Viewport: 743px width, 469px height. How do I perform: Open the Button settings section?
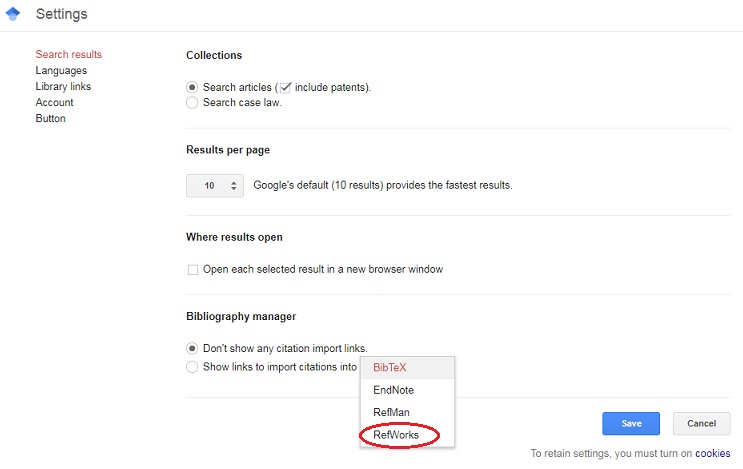[50, 118]
